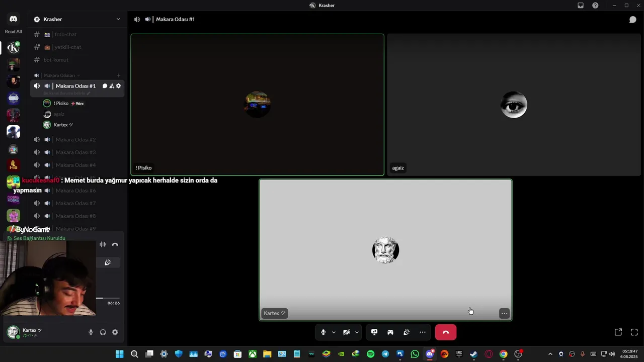Open Spotify in the Windows taskbar
The width and height of the screenshot is (644, 362).
click(371, 354)
